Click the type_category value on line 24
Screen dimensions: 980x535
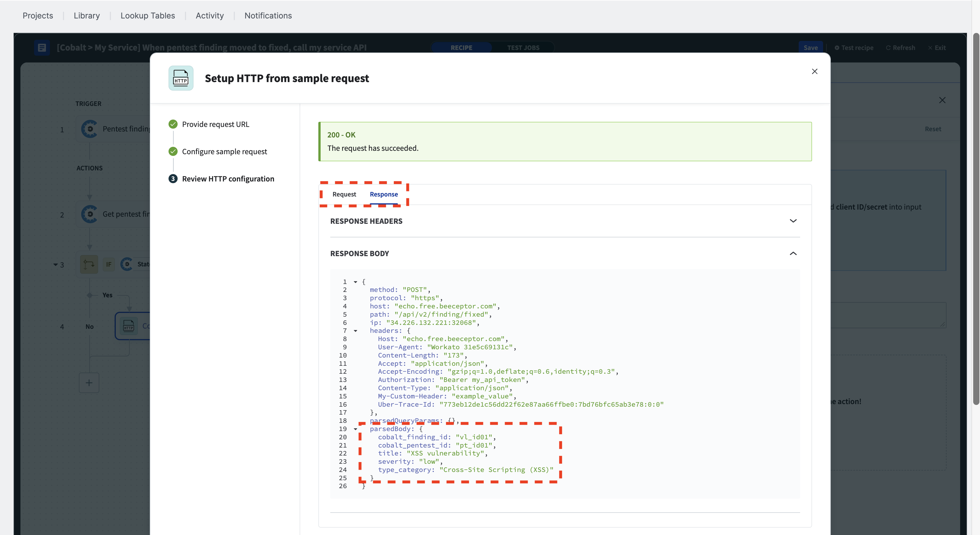tap(496, 470)
